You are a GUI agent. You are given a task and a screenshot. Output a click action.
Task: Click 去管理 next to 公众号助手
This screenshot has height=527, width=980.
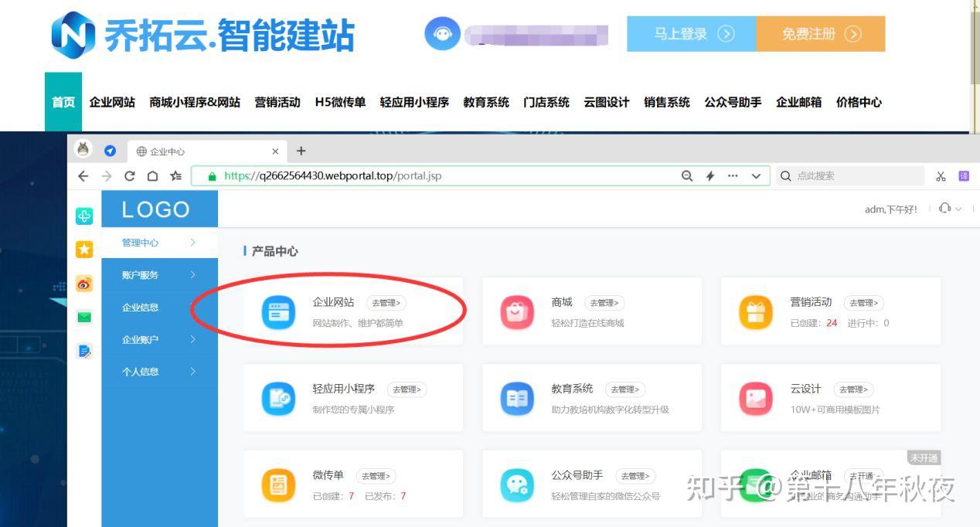(635, 476)
